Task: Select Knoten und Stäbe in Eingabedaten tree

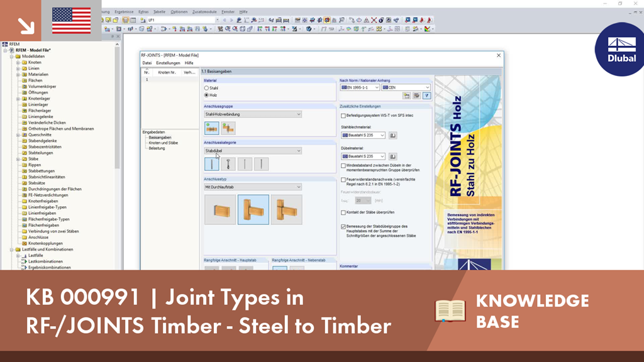Action: [164, 143]
